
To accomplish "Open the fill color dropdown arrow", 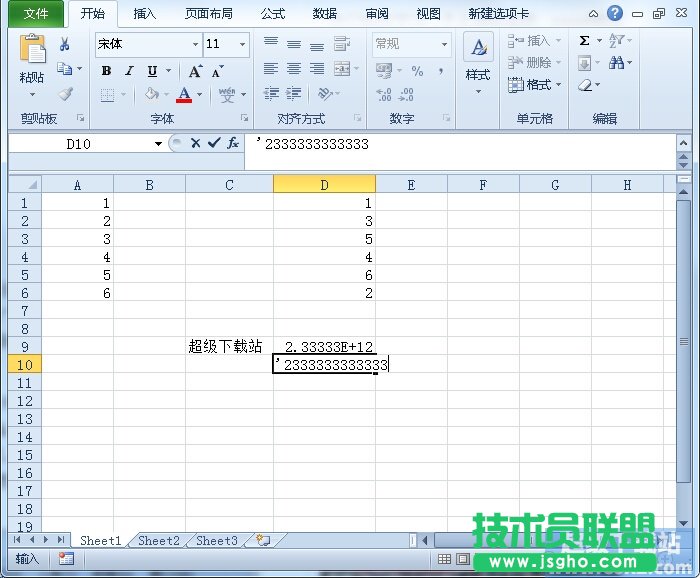I will (167, 94).
